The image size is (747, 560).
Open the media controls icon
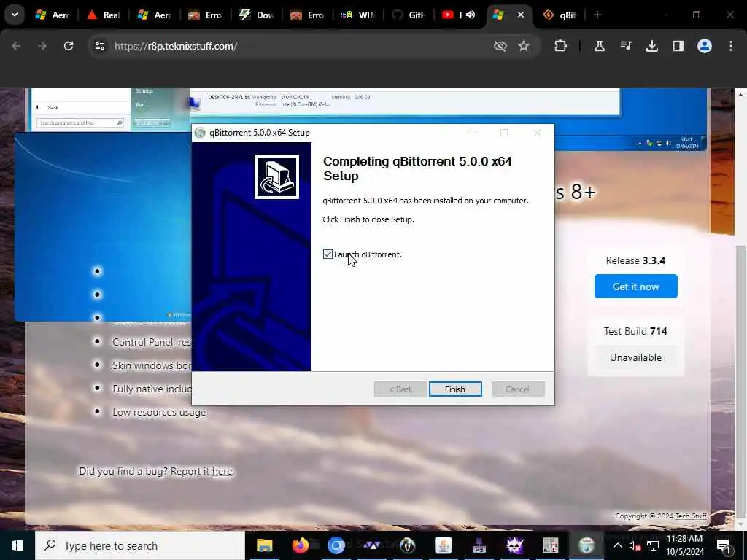tap(625, 46)
